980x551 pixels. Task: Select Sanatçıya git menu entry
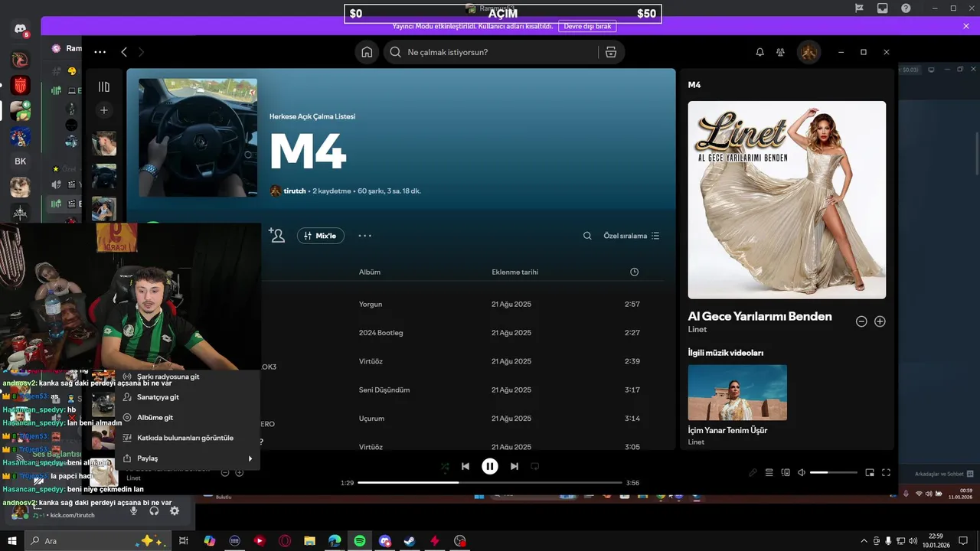click(x=188, y=397)
